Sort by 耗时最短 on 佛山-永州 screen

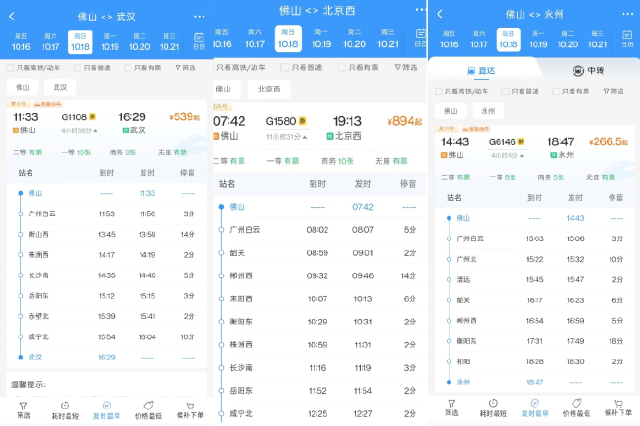493,408
